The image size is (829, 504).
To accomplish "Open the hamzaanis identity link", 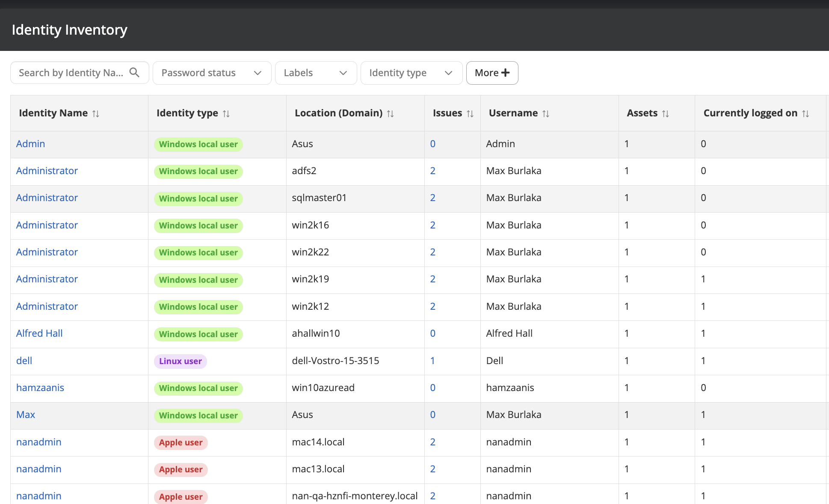I will click(40, 388).
